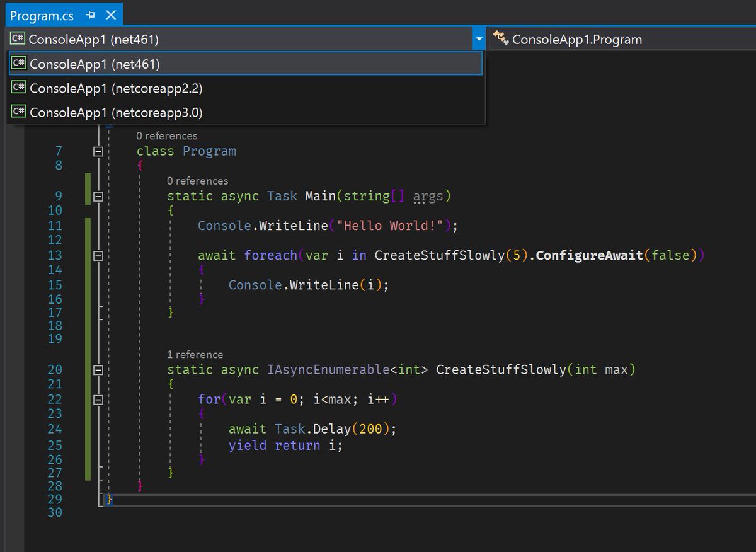Close the Program.cs tab

pos(110,15)
